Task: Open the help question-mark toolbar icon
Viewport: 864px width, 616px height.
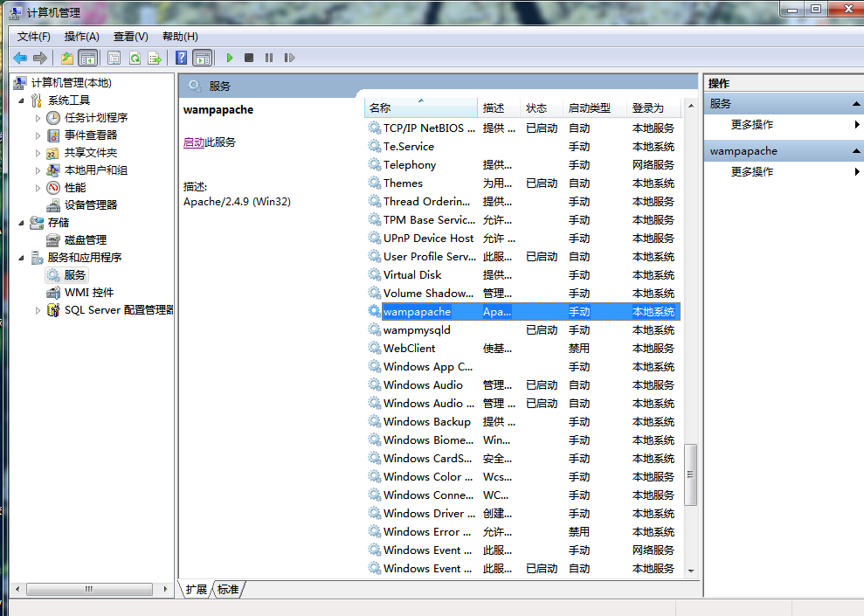Action: click(x=182, y=58)
